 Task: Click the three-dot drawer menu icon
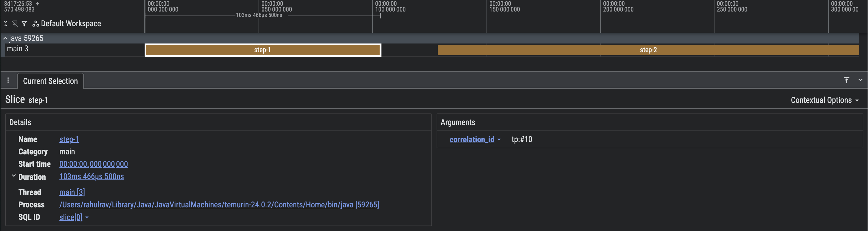pos(8,80)
